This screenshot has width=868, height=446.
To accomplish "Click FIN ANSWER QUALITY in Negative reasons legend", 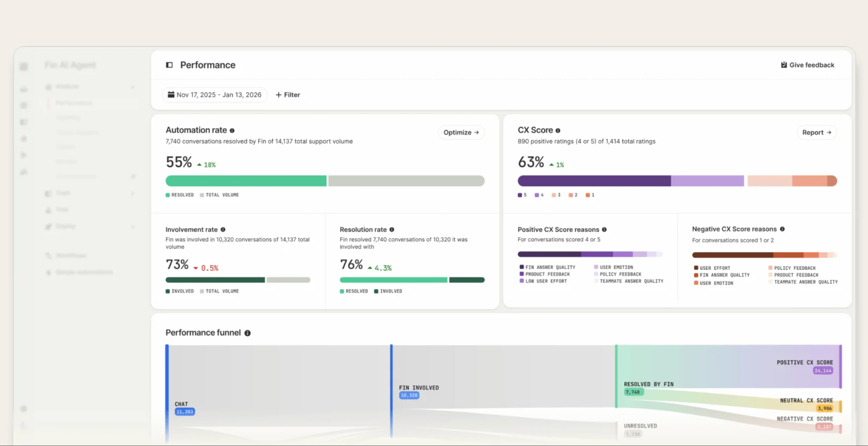I will click(x=722, y=275).
